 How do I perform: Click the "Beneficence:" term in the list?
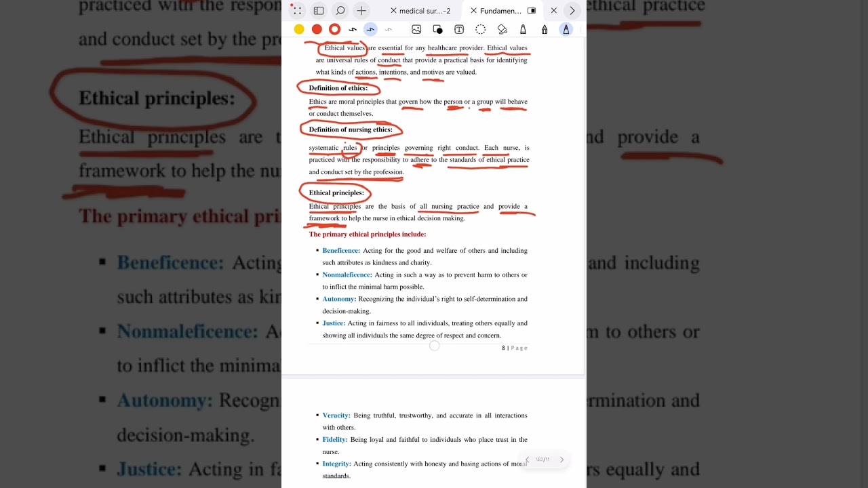[x=341, y=251]
